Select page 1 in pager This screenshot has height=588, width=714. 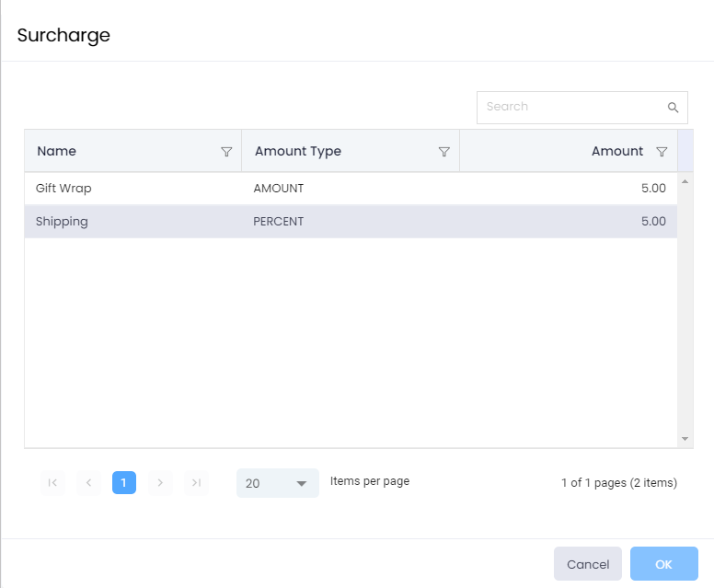[x=124, y=483]
